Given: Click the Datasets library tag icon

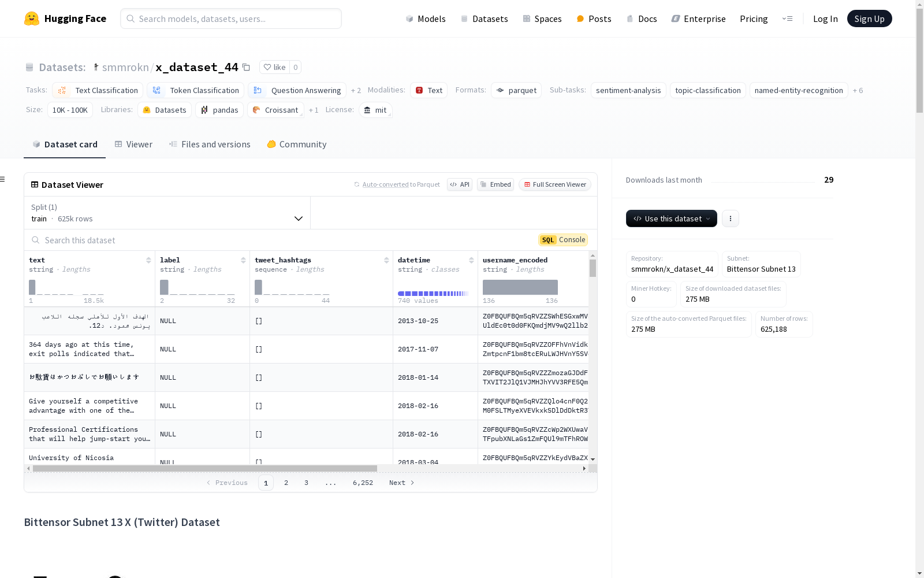Looking at the screenshot, I should click(147, 110).
